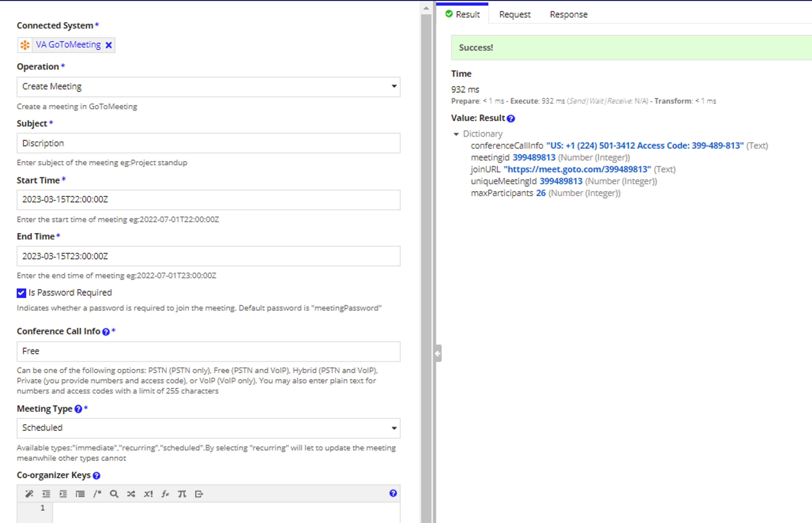This screenshot has width=812, height=523.
Task: Toggle comment using the /* icon
Action: (97, 494)
